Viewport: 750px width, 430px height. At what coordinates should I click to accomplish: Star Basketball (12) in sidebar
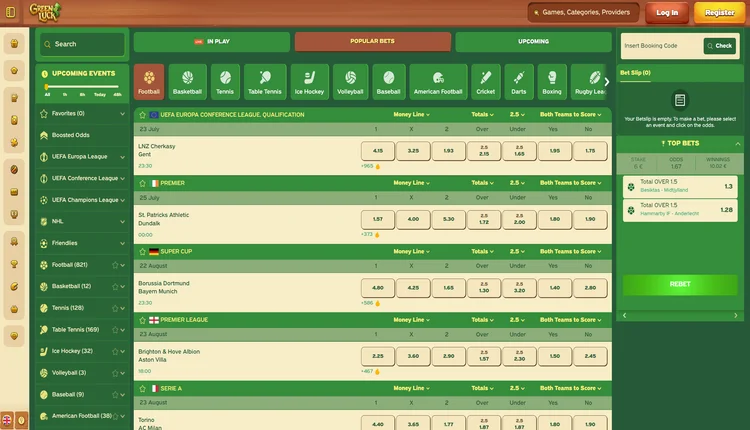pyautogui.click(x=115, y=287)
